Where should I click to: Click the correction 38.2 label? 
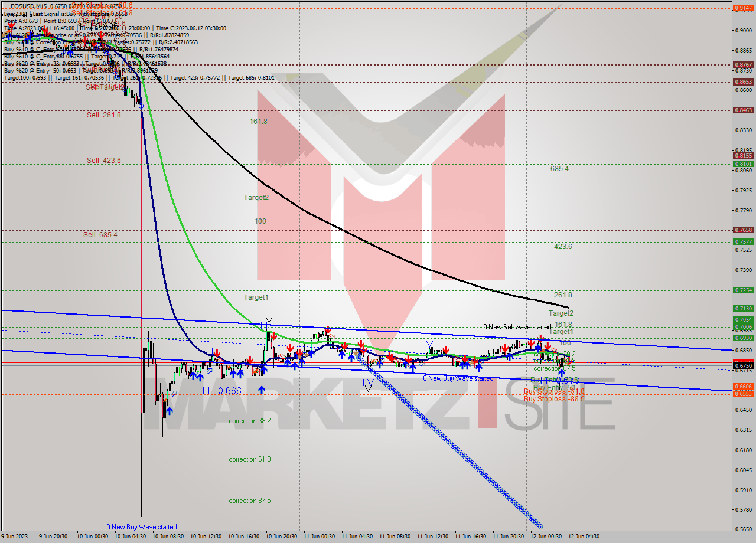250,421
